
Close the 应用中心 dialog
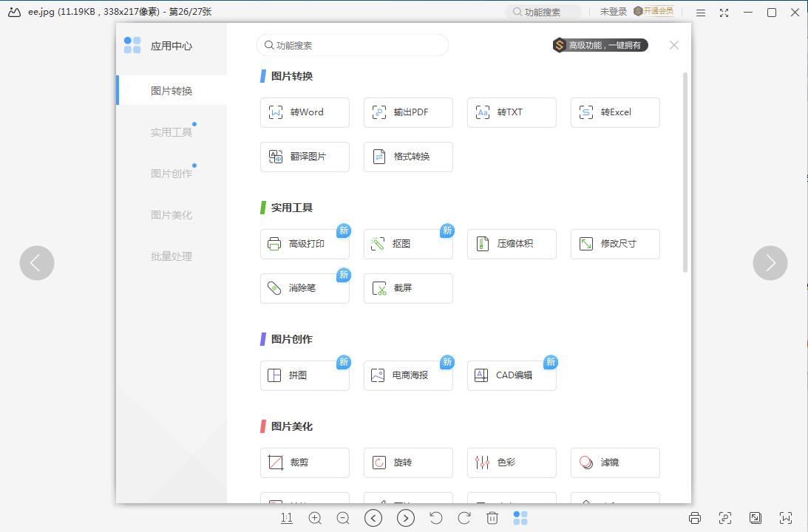coord(674,45)
